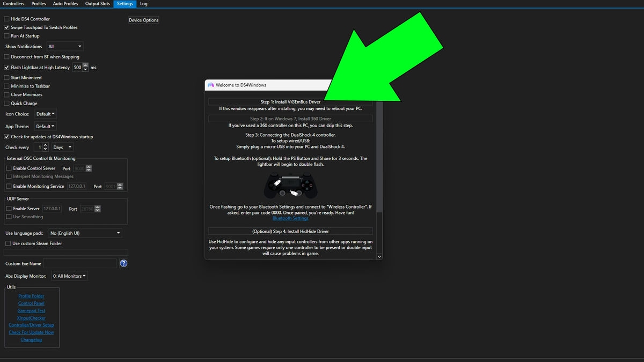Enable Run At Startup
The width and height of the screenshot is (644, 362).
(6, 35)
